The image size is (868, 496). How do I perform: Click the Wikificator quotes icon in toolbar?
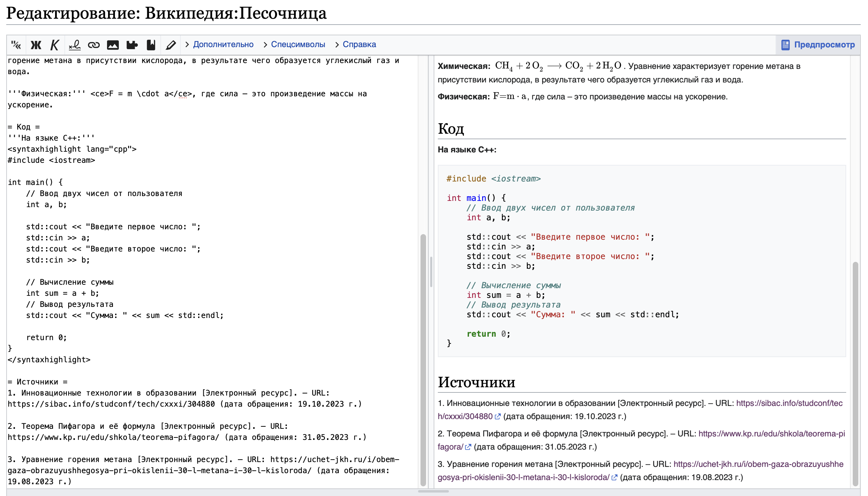16,45
